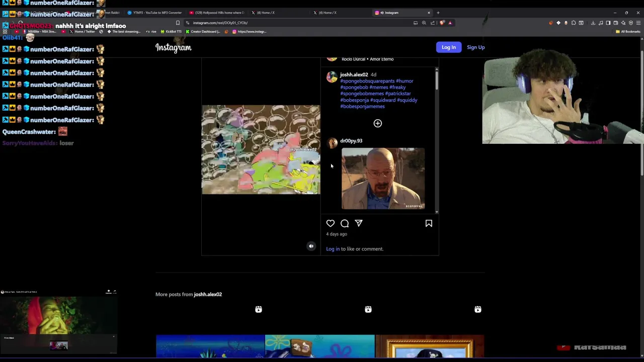Click the address bar URL

[x=220, y=23]
